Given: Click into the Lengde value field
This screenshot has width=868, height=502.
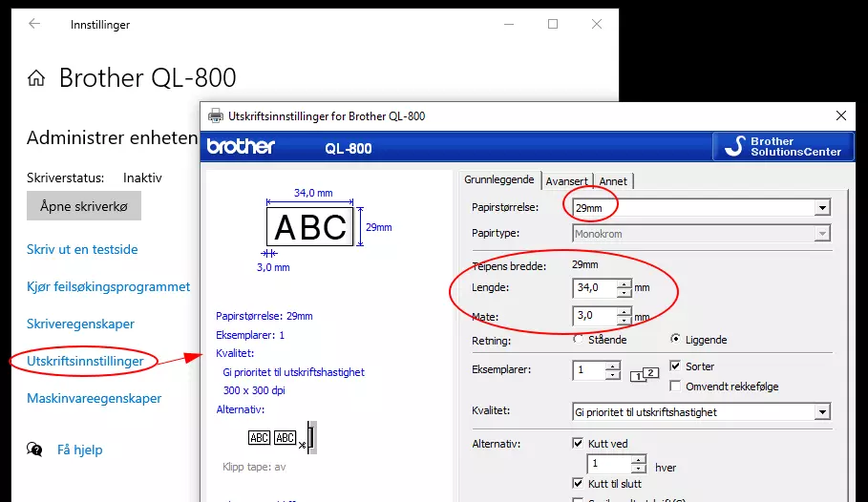Looking at the screenshot, I should coord(594,287).
